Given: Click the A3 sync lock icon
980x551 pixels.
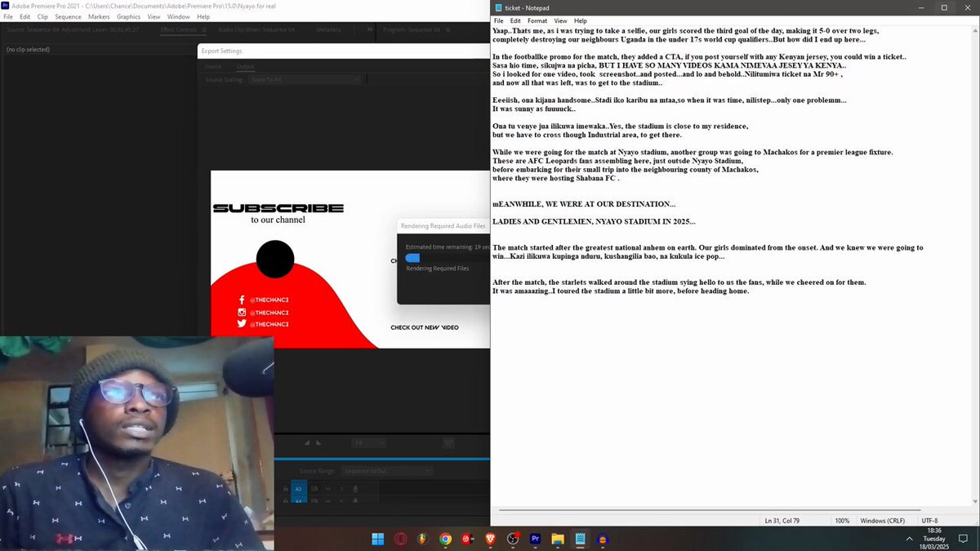Looking at the screenshot, I should point(315,489).
